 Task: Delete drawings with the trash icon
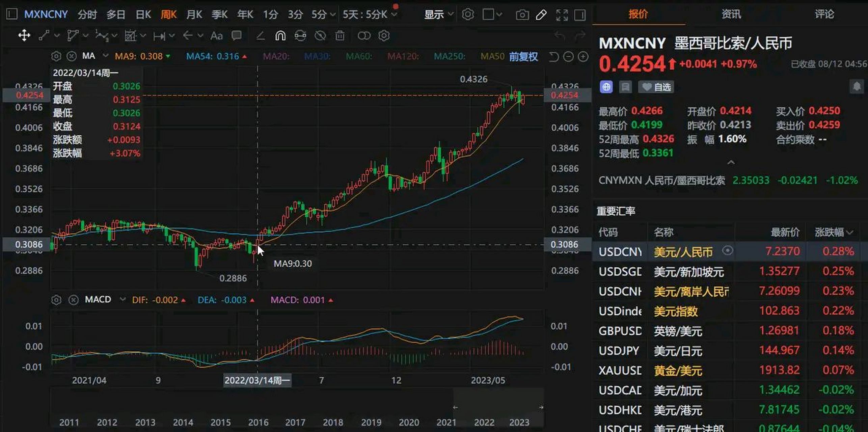pyautogui.click(x=340, y=35)
